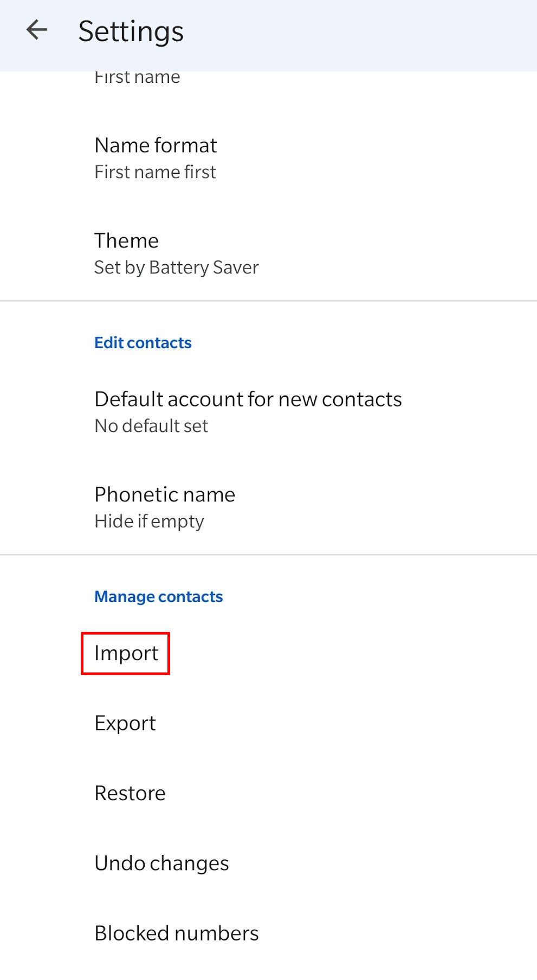Viewport: 537px width, 980px height.
Task: Choose Default account for new contacts
Action: tap(248, 399)
